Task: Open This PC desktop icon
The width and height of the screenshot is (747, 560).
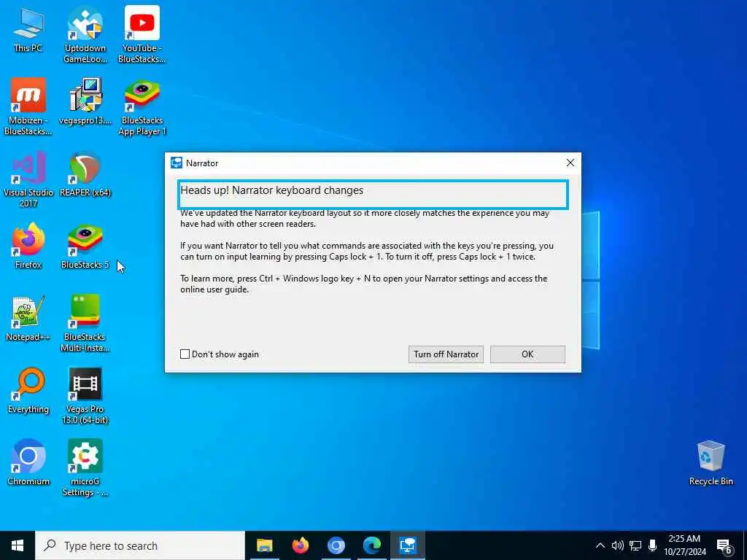Action: coord(28,29)
